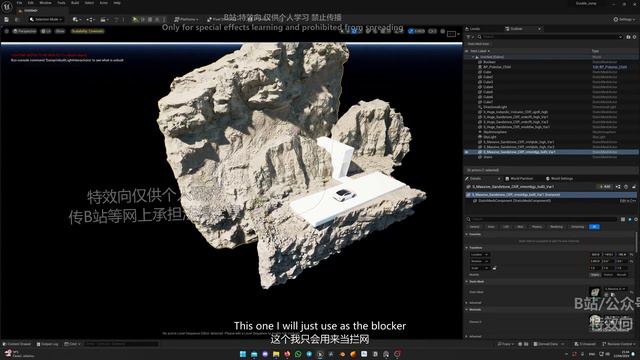640x360 pixels.
Task: Open the Perspective view mode menu
Action: tap(24, 31)
